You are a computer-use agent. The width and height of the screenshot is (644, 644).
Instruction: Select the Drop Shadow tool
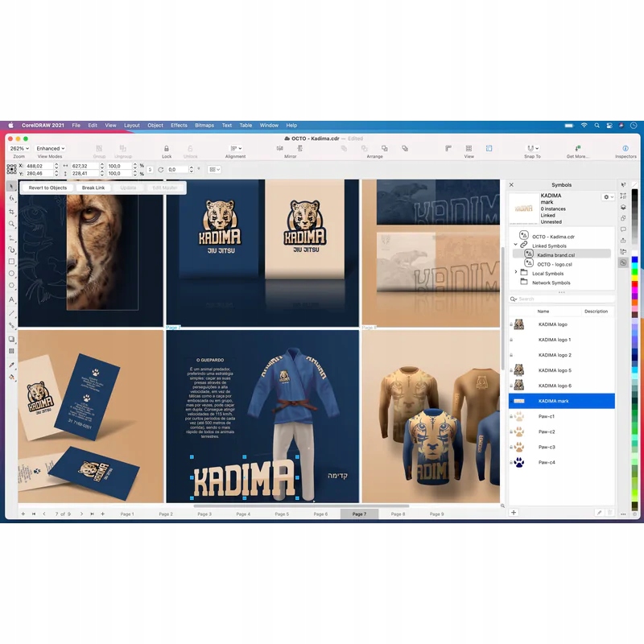point(11,339)
